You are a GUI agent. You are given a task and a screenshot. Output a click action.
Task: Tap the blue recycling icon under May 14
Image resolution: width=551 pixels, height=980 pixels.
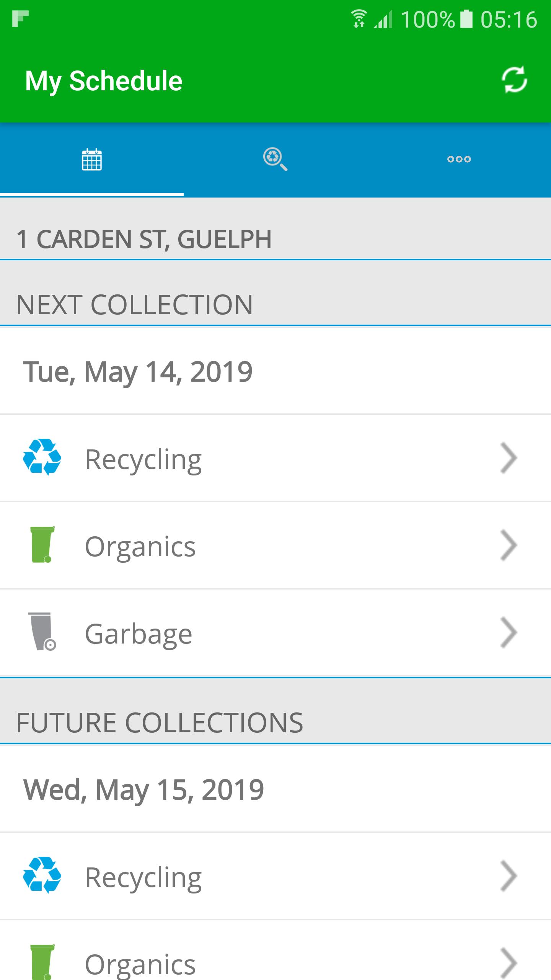tap(42, 457)
